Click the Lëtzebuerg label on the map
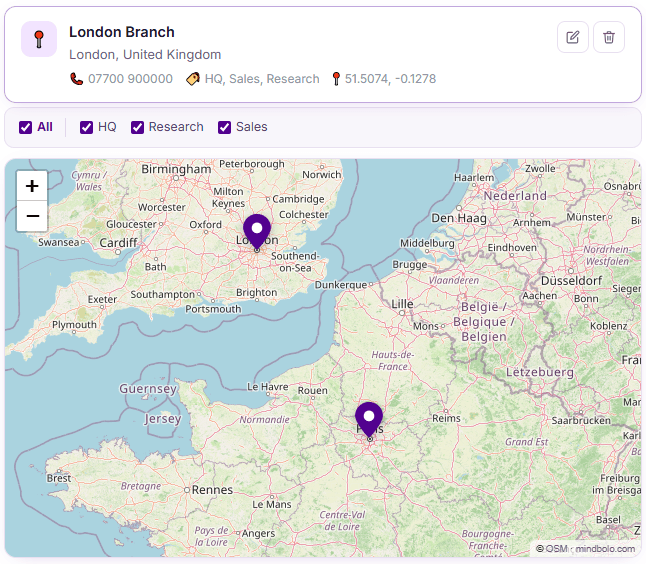 pyautogui.click(x=540, y=372)
